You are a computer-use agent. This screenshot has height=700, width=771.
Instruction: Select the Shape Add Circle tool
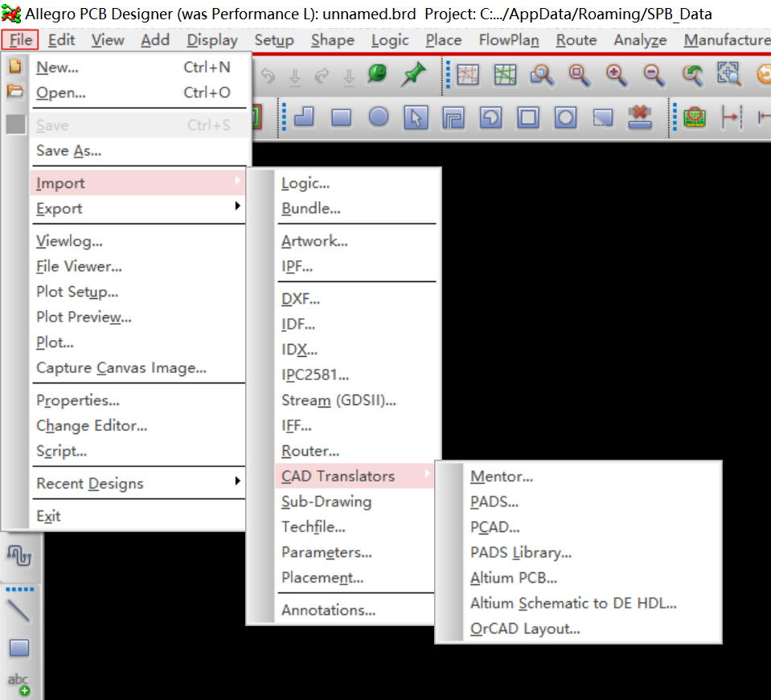pos(379,117)
